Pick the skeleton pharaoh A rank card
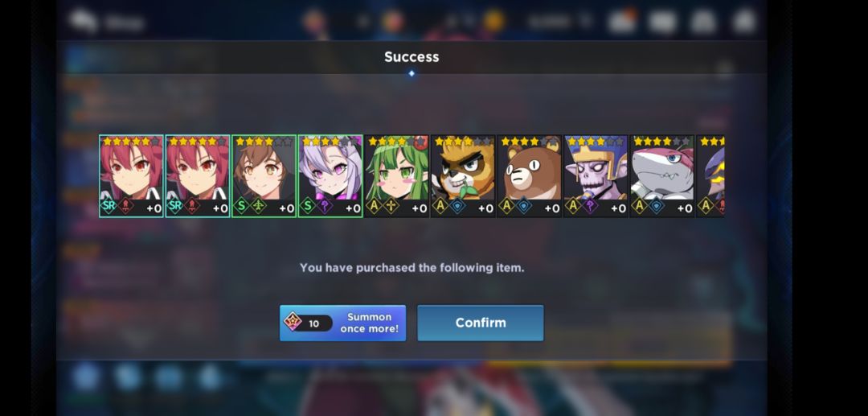Viewport: 868px width, 416px height. click(x=596, y=176)
